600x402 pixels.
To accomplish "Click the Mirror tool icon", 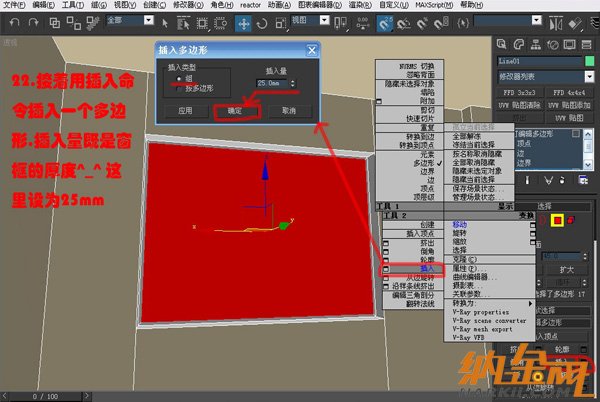I will point(556,24).
